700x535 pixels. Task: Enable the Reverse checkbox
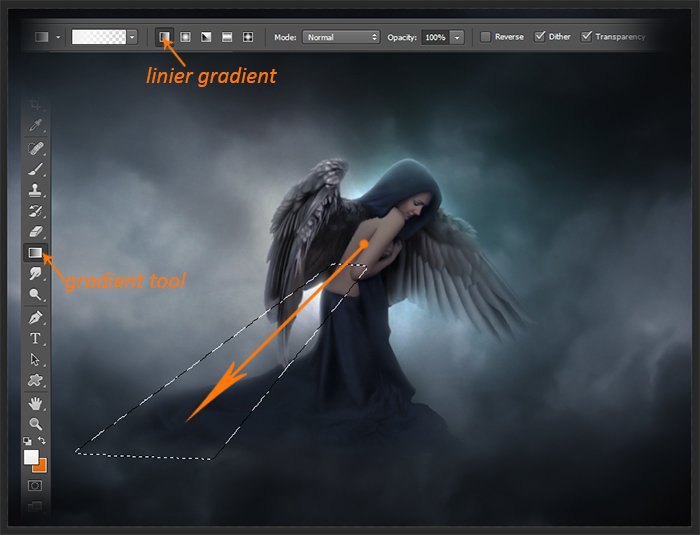point(486,37)
